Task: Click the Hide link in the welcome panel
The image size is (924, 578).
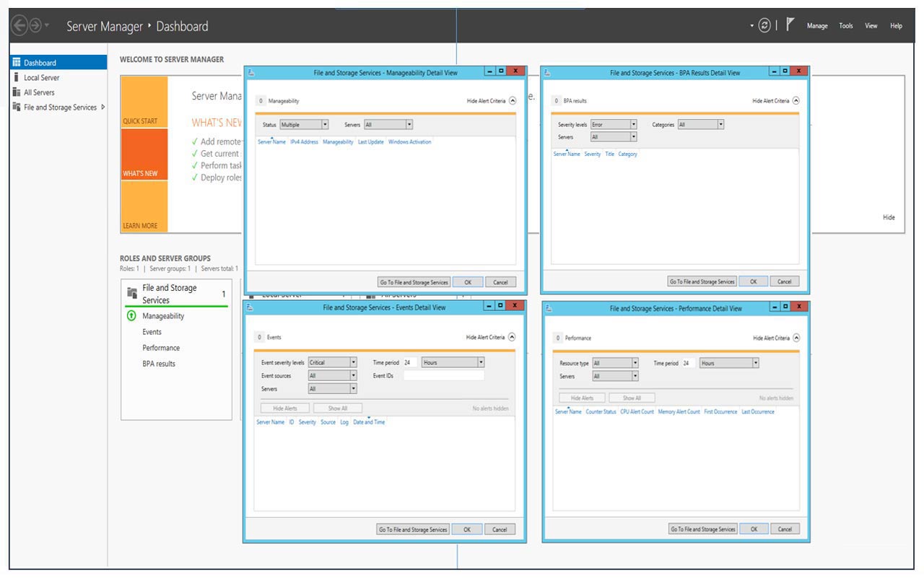Action: [x=889, y=217]
